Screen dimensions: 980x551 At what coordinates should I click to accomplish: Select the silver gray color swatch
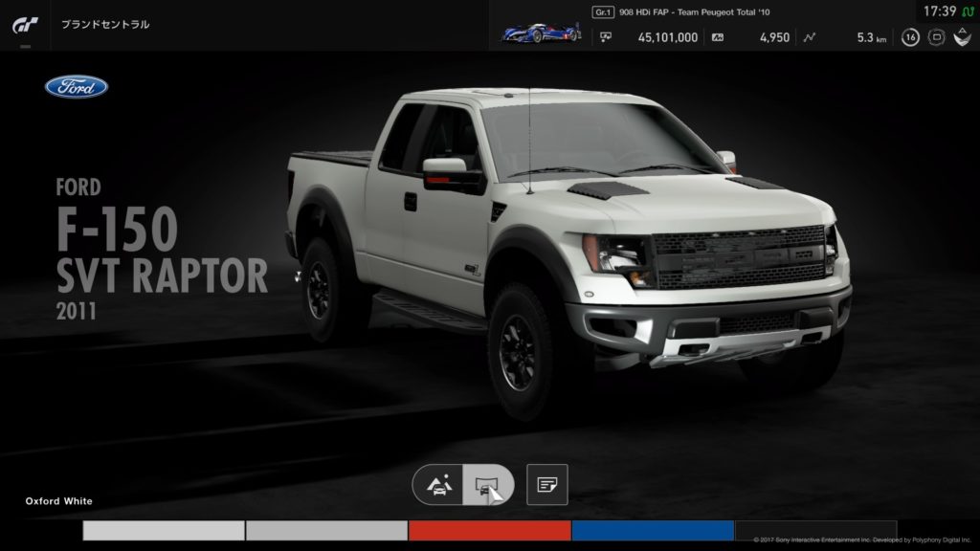pyautogui.click(x=326, y=530)
